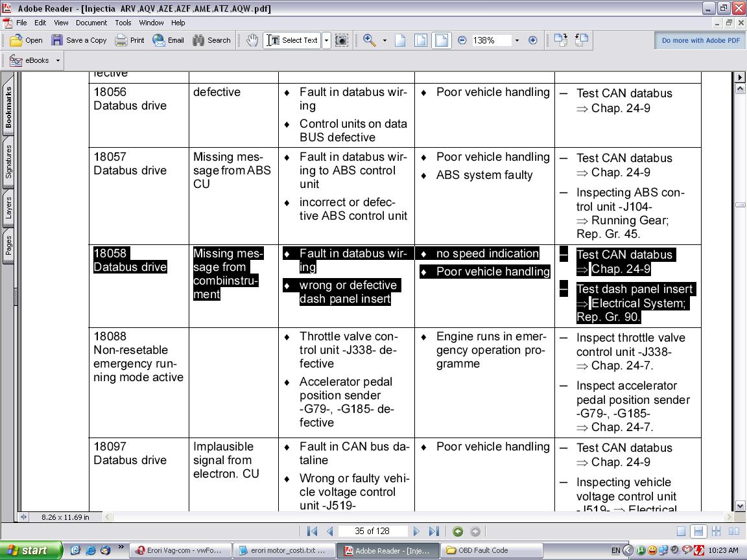Go to the next page arrow
Viewport: 747px width, 560px height.
point(416,531)
